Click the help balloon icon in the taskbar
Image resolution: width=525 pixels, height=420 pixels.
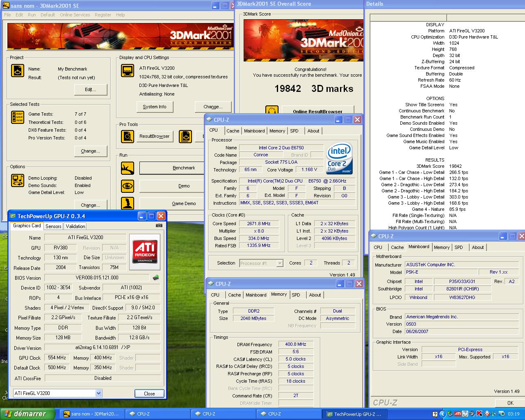[435, 414]
